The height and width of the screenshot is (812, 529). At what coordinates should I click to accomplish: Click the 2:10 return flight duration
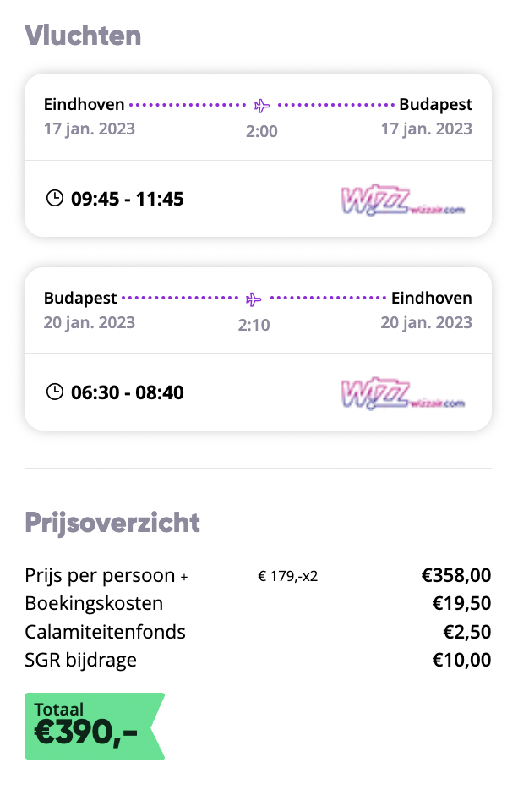click(x=254, y=325)
